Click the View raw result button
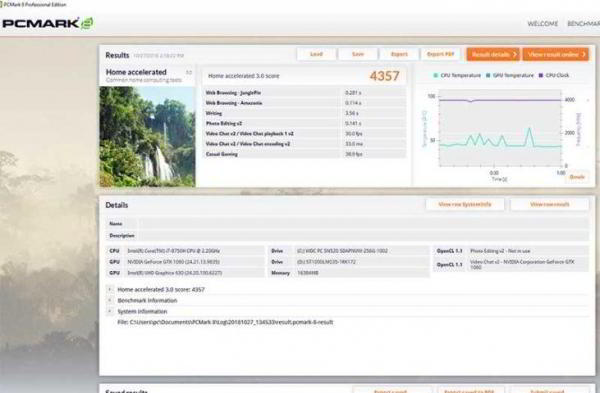600x393 pixels. (x=549, y=204)
